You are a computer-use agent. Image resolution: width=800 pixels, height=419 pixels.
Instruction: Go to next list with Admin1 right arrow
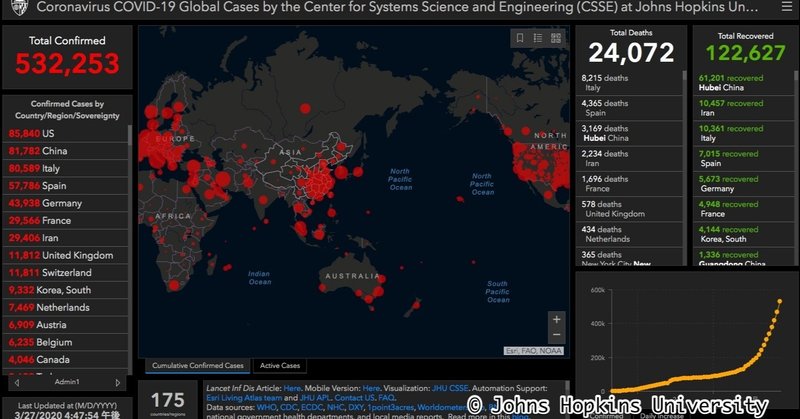118,382
